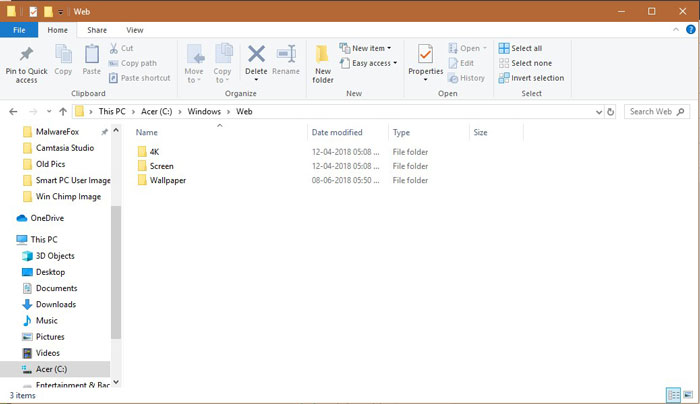Viewport: 700px width, 404px height.
Task: Select Acer (C:) drive in sidebar
Action: point(55,369)
